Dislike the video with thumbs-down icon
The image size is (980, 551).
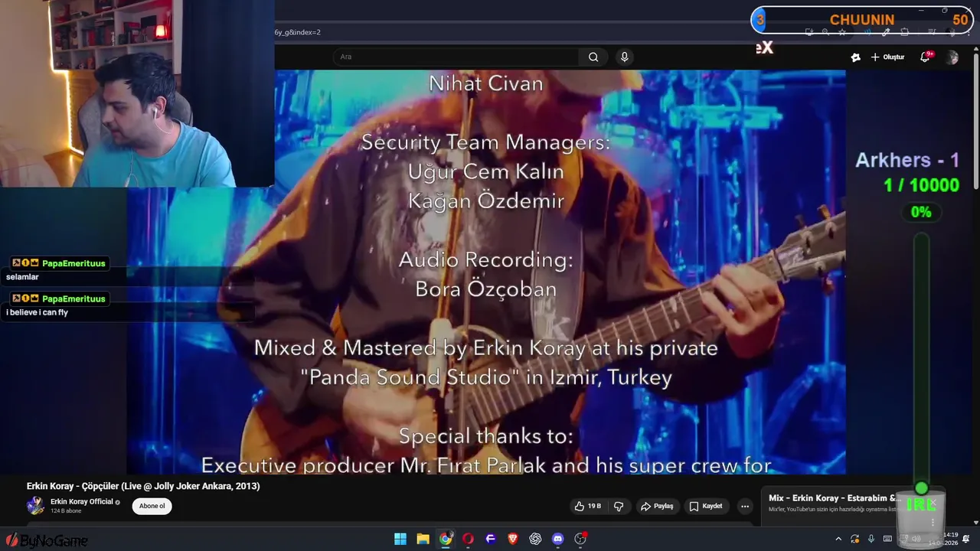619,506
